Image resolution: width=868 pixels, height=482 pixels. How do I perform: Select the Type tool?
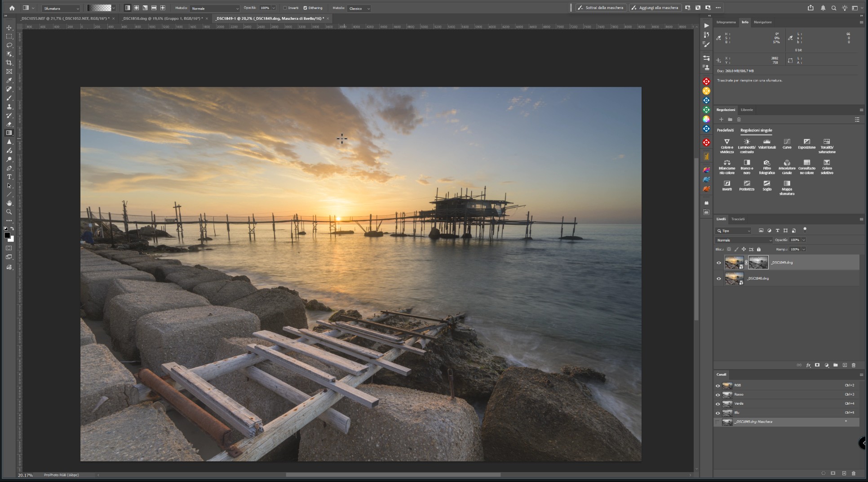pos(9,177)
